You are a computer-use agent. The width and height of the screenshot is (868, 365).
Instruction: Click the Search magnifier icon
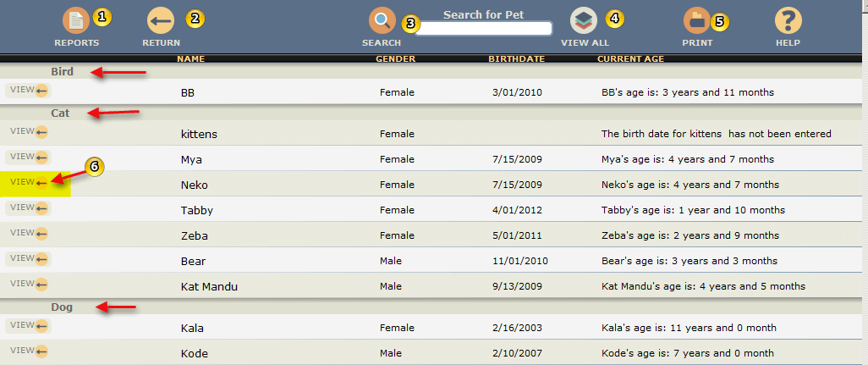(x=382, y=20)
